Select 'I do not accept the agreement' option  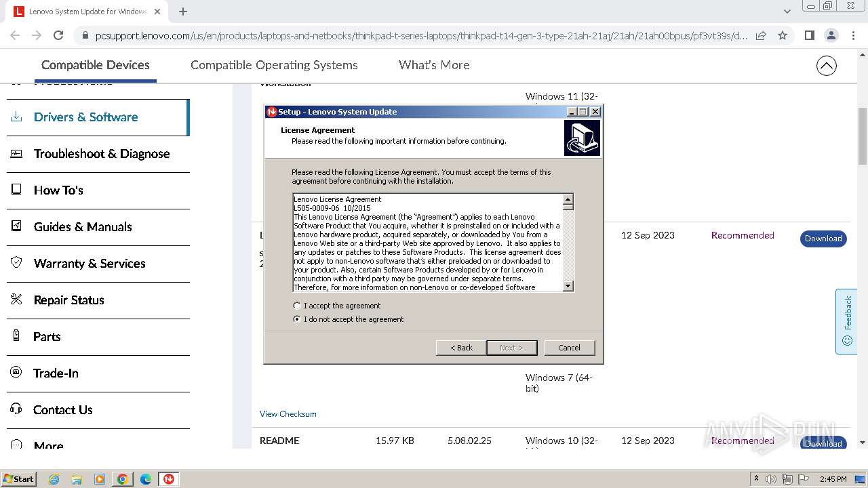[x=297, y=319]
